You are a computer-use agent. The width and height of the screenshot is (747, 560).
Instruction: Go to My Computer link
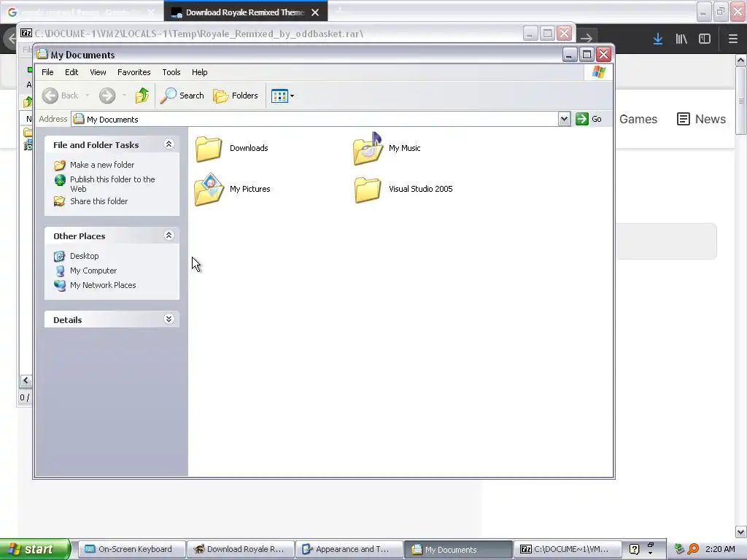pos(93,271)
